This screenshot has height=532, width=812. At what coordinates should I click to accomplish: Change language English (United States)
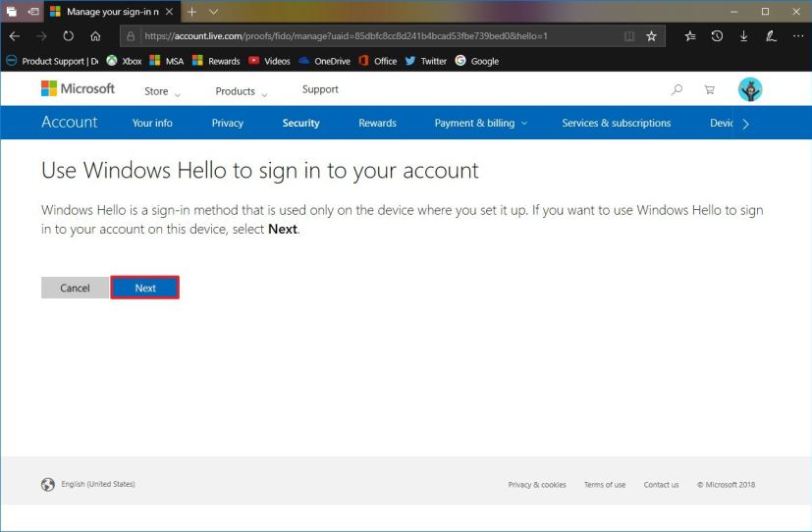pos(98,484)
